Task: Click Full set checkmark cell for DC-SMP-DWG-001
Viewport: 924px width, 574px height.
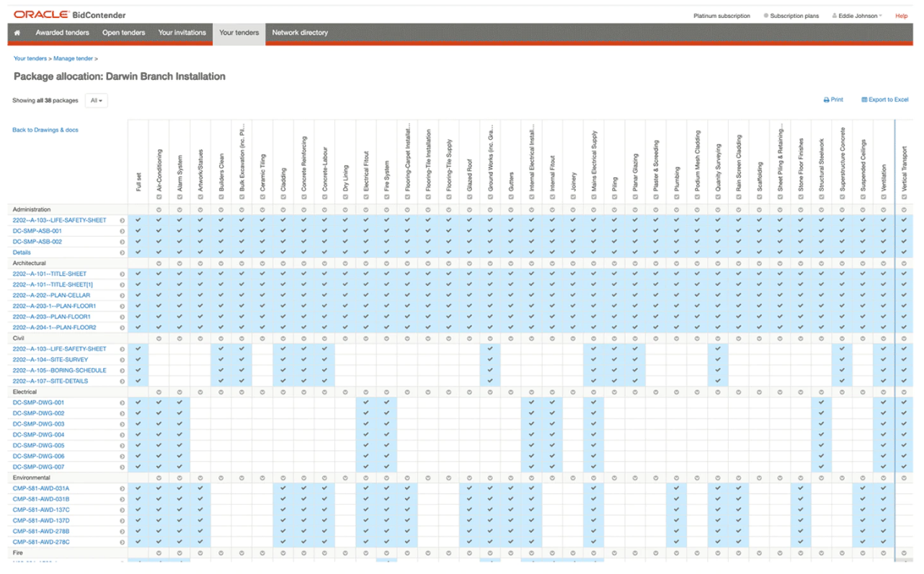Action: click(x=138, y=403)
